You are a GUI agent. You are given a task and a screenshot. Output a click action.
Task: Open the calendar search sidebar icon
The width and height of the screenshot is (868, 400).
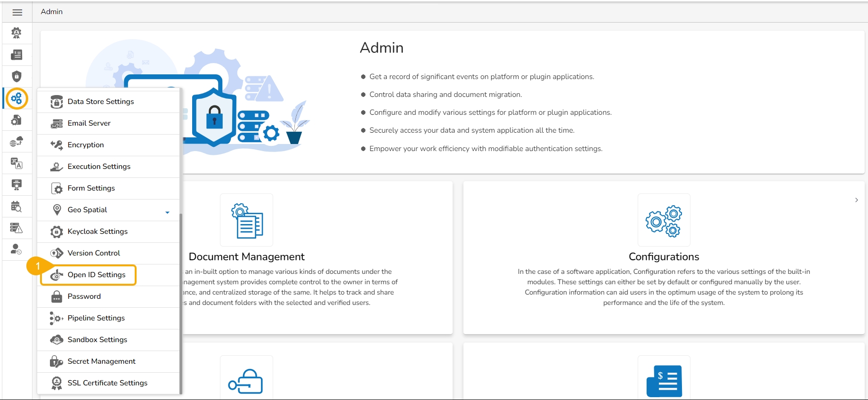(x=16, y=207)
